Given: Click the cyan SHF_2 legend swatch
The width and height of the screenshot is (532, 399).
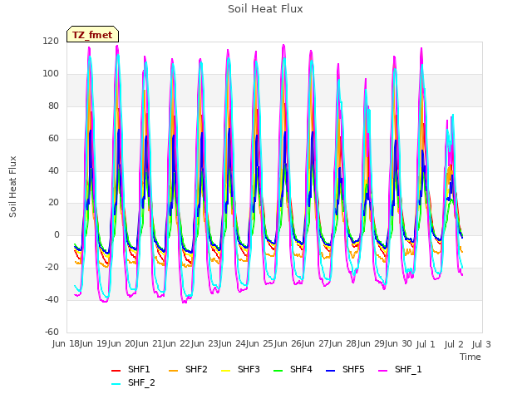Looking at the screenshot, I should 116,384.
